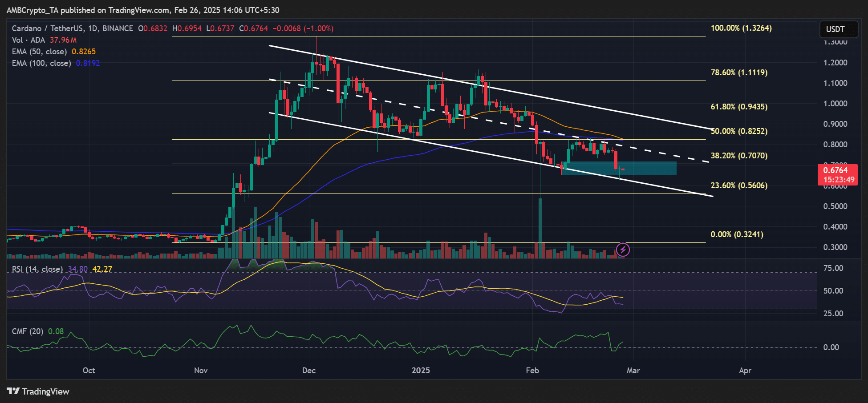The height and width of the screenshot is (403, 868).
Task: Click the Vol · ADA indicator legend
Action: [29, 40]
